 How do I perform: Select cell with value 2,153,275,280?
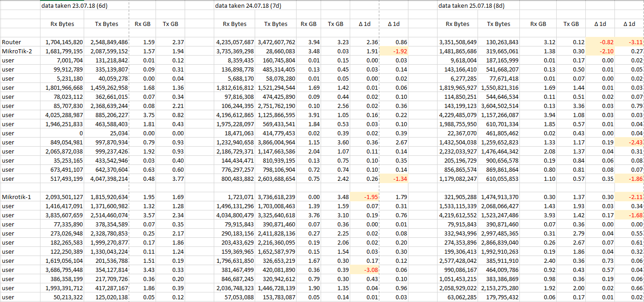[499, 288]
